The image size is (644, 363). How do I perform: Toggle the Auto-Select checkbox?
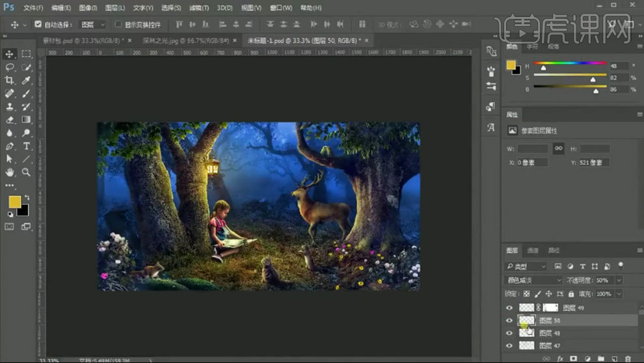(x=38, y=24)
